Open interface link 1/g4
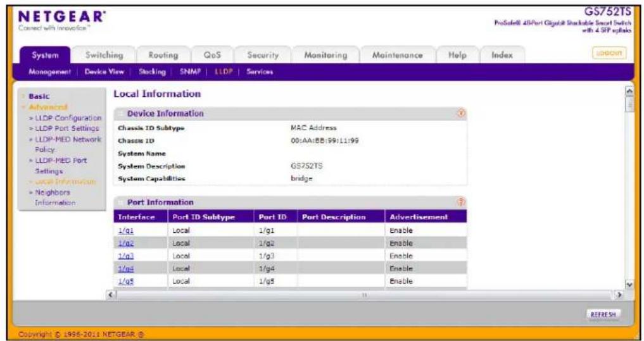The height and width of the screenshot is (341, 644). pos(125,269)
